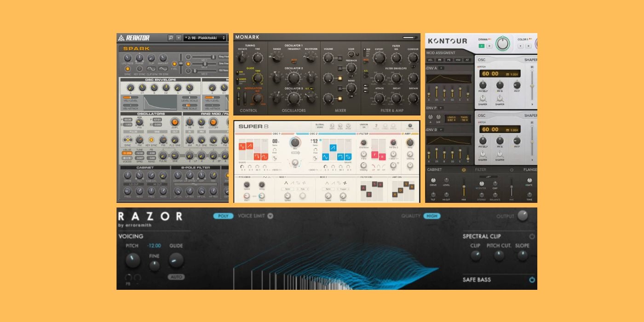Select Kontour mod assignment VEL tab
The height and width of the screenshot is (322, 644).
[x=431, y=60]
